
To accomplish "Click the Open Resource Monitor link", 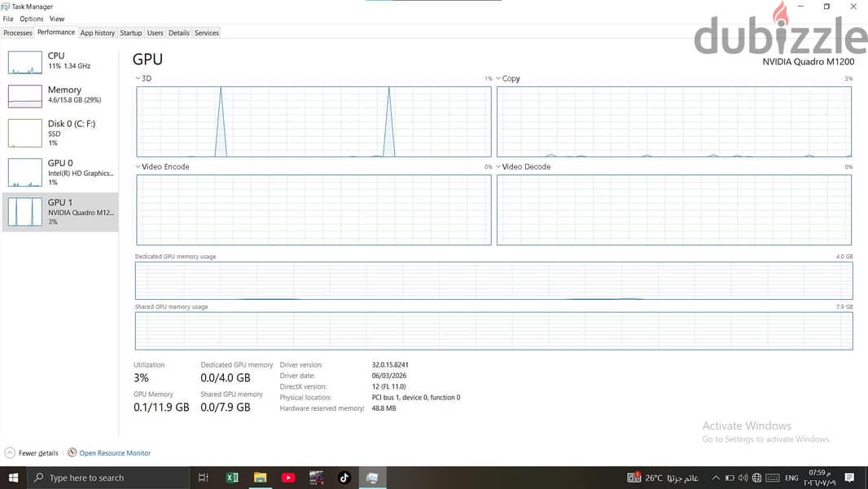I will [115, 453].
